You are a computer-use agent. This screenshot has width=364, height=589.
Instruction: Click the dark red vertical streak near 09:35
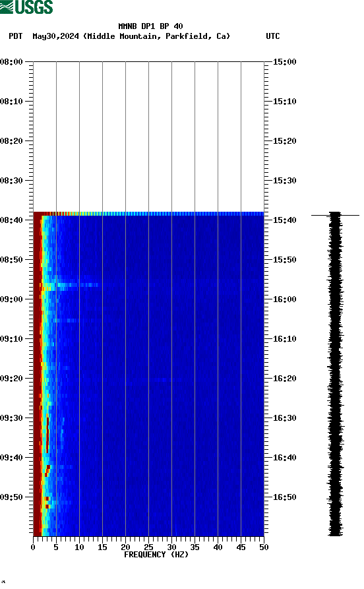coord(47,434)
